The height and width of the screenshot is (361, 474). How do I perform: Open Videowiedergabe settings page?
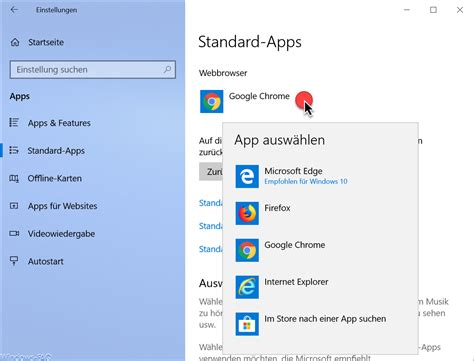61,234
